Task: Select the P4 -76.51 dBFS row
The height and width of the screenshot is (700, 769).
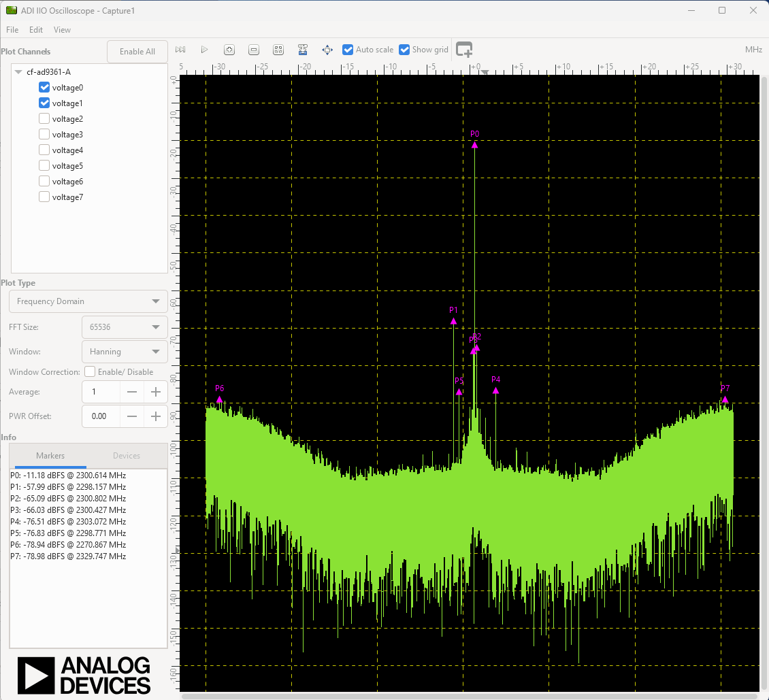Action: point(68,522)
